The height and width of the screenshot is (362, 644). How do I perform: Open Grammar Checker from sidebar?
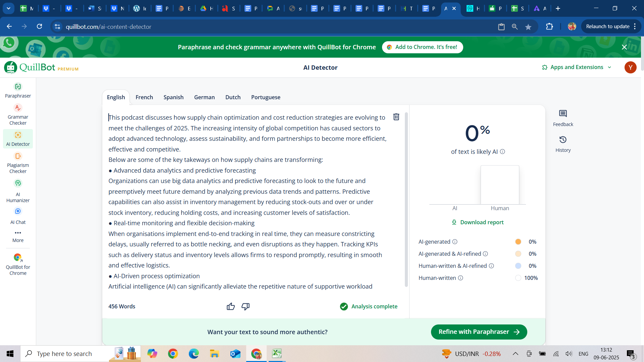[x=18, y=115]
